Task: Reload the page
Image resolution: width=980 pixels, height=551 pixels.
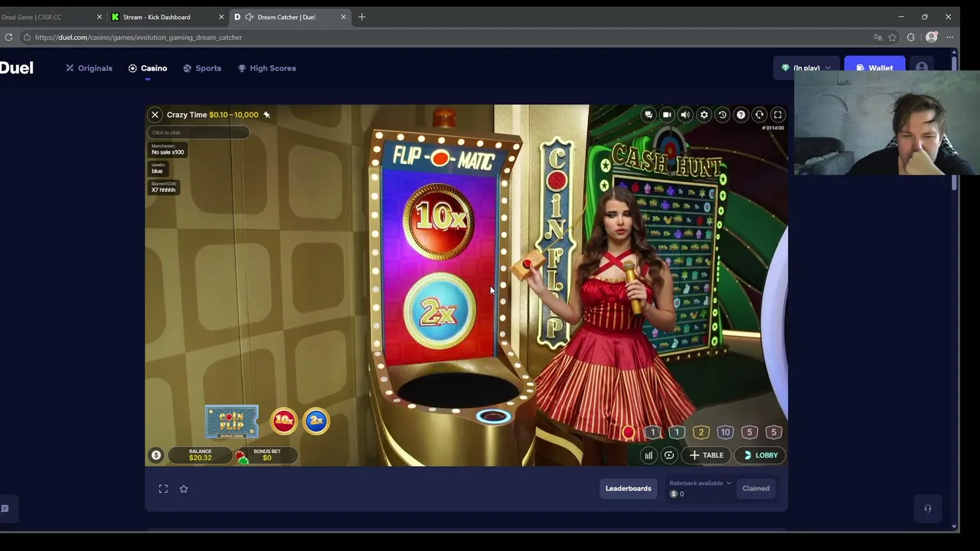Action: pyautogui.click(x=8, y=37)
